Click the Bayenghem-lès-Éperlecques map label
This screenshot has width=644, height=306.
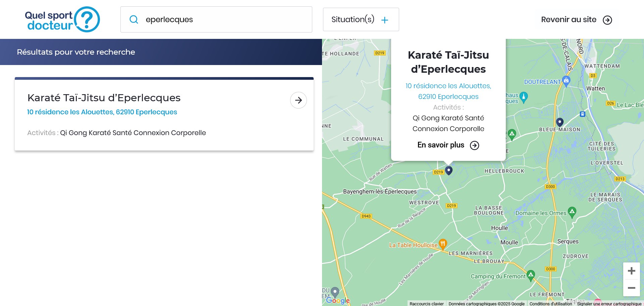(380, 191)
